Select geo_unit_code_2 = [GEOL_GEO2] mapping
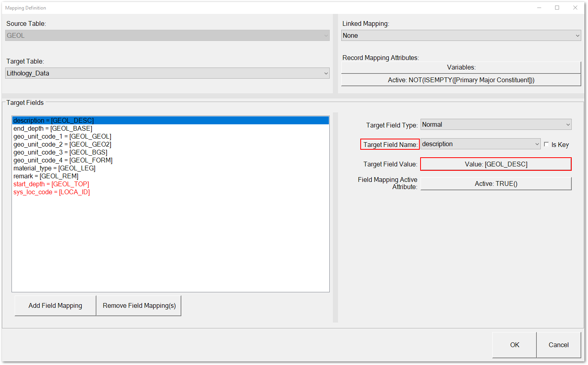The width and height of the screenshot is (588, 365). coord(171,144)
